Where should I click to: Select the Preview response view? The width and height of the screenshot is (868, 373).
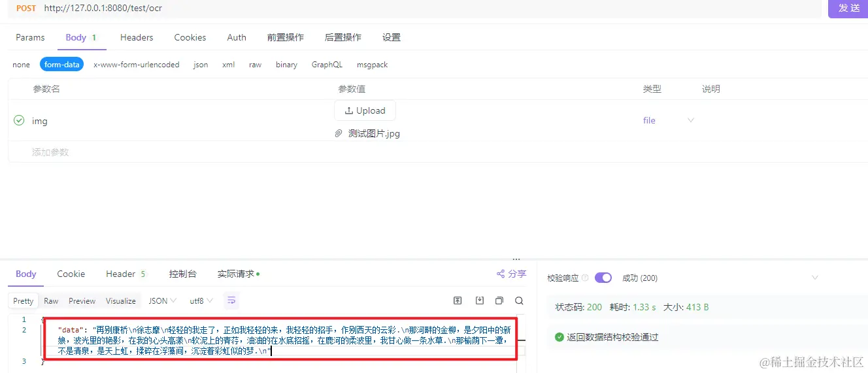(x=82, y=301)
